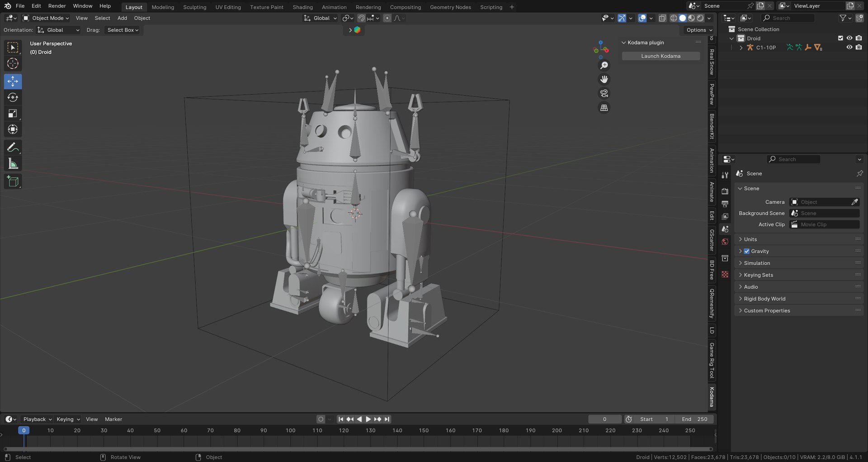The width and height of the screenshot is (868, 462).
Task: Switch to material preview shading
Action: click(691, 18)
